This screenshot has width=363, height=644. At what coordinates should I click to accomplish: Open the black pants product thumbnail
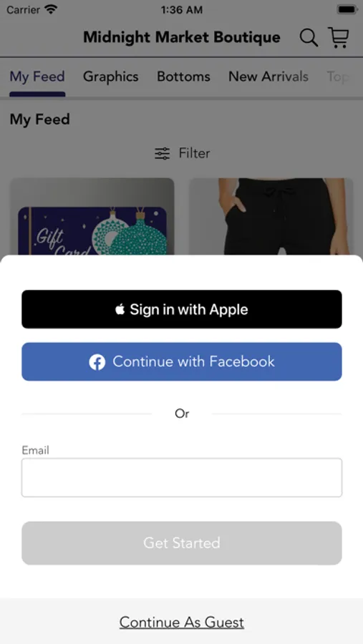[x=271, y=216]
